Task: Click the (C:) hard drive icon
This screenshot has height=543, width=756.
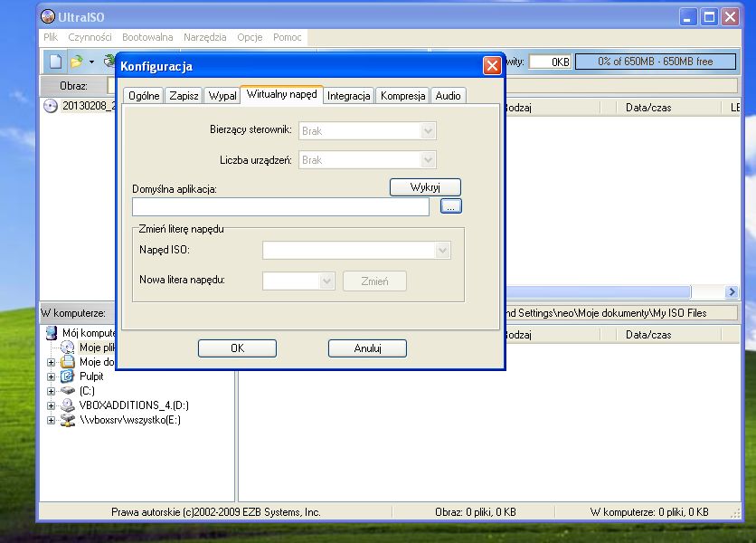Action: coord(68,390)
